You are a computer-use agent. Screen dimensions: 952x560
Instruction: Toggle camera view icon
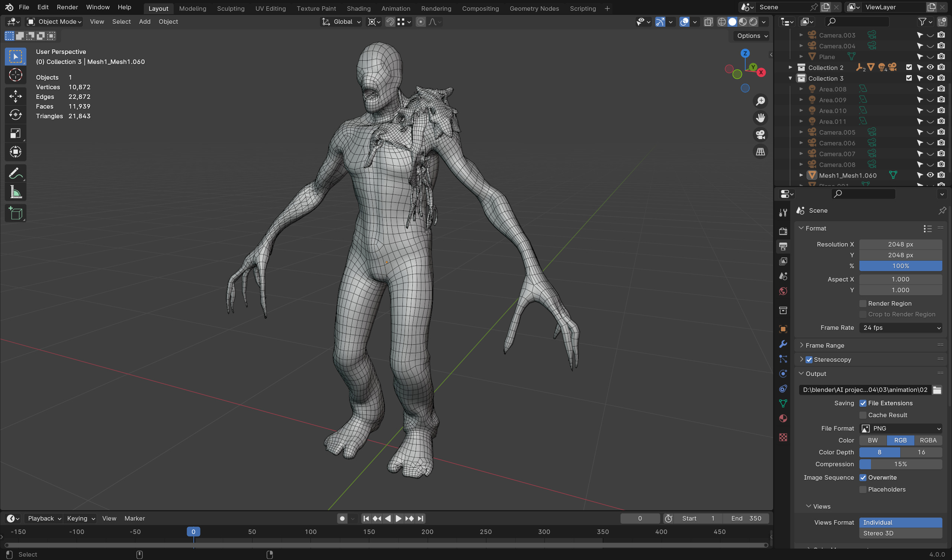pyautogui.click(x=760, y=135)
